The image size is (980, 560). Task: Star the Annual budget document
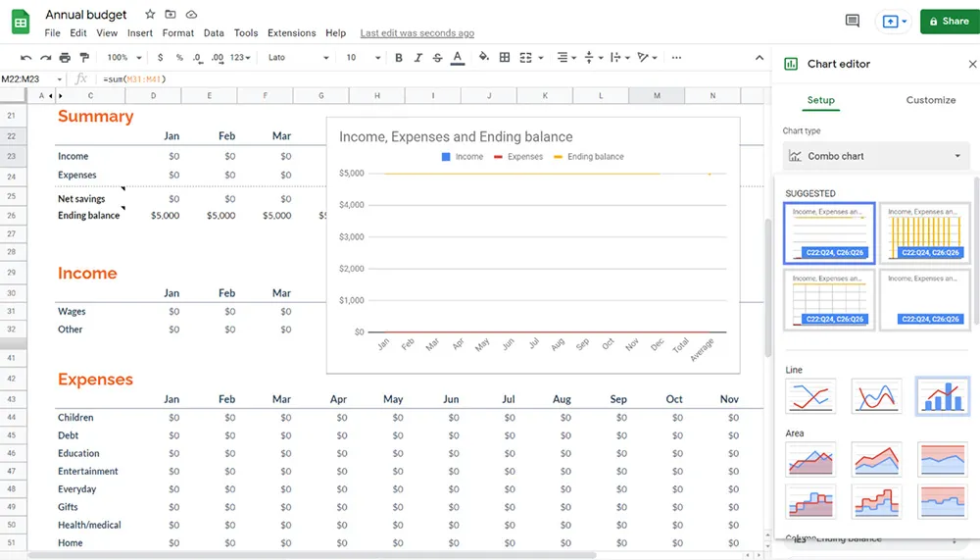150,15
